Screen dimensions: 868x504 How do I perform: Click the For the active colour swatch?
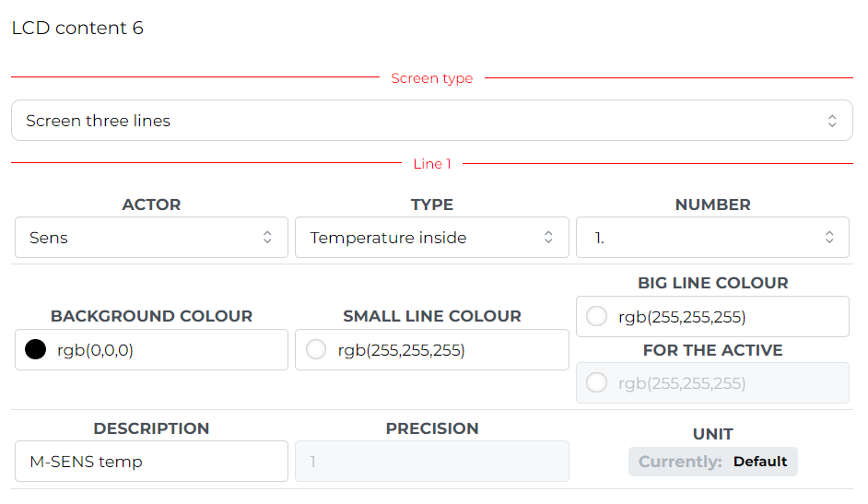click(x=597, y=383)
